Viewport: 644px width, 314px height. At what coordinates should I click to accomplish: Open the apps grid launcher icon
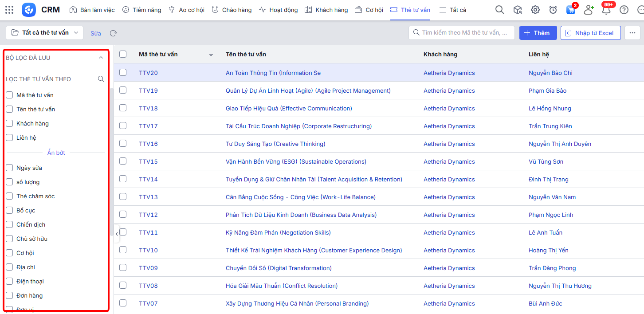9,10
